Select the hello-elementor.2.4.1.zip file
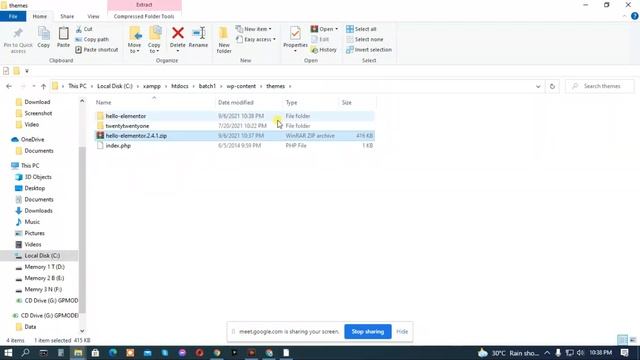This screenshot has height=360, width=640. point(234,136)
